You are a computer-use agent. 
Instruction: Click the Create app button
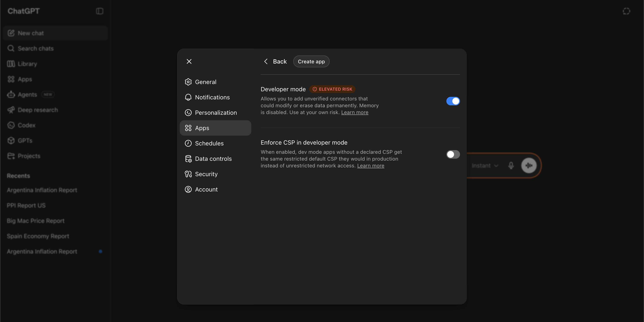point(311,61)
